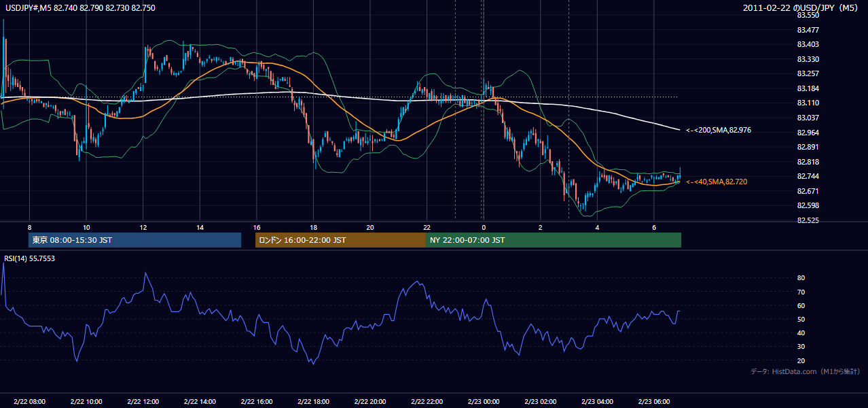Click the 2/23 04:00 timestamp

pyautogui.click(x=597, y=402)
